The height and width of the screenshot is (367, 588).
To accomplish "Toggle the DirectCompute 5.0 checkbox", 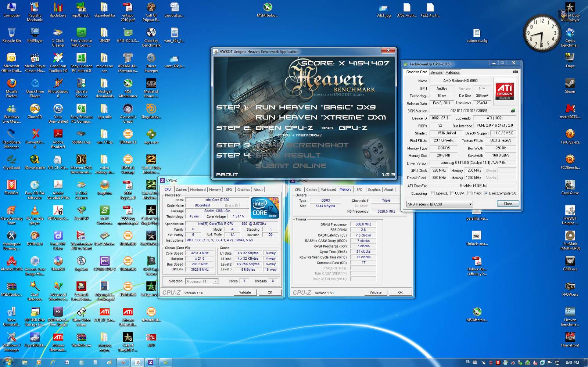I will (486, 193).
